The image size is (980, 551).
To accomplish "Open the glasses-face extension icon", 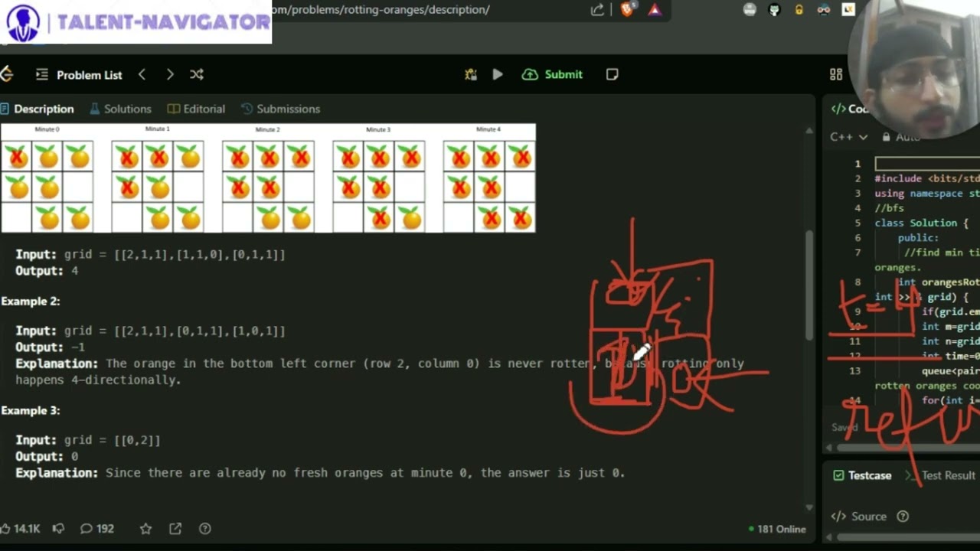I will tap(824, 10).
